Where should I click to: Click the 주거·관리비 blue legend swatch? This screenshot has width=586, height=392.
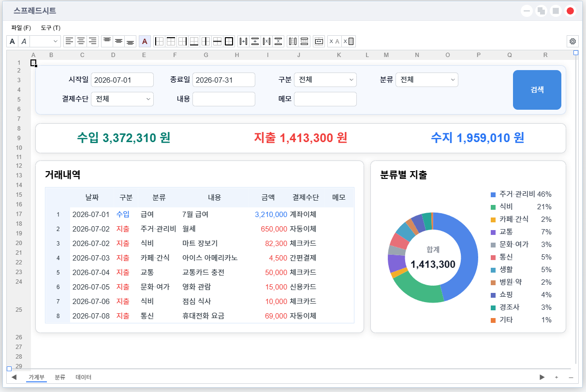pos(493,194)
